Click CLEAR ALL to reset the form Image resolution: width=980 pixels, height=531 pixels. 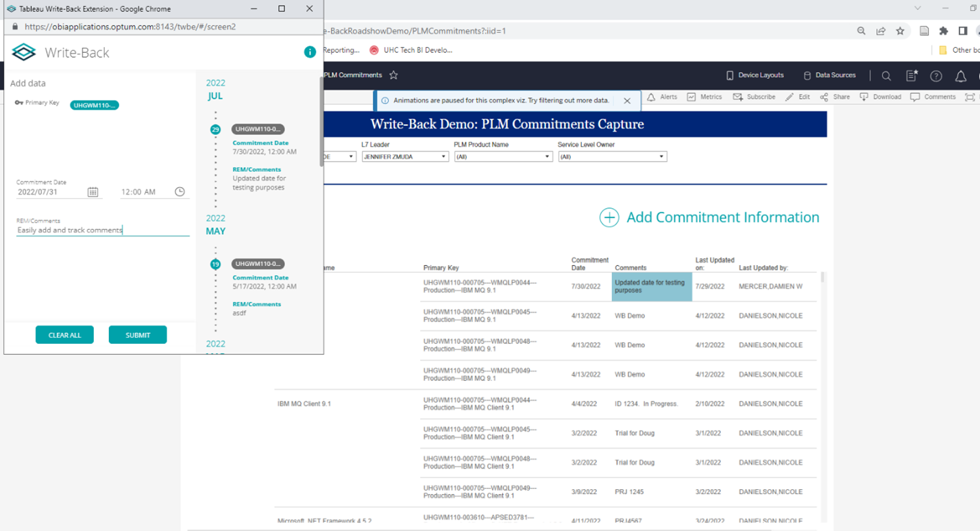[64, 335]
